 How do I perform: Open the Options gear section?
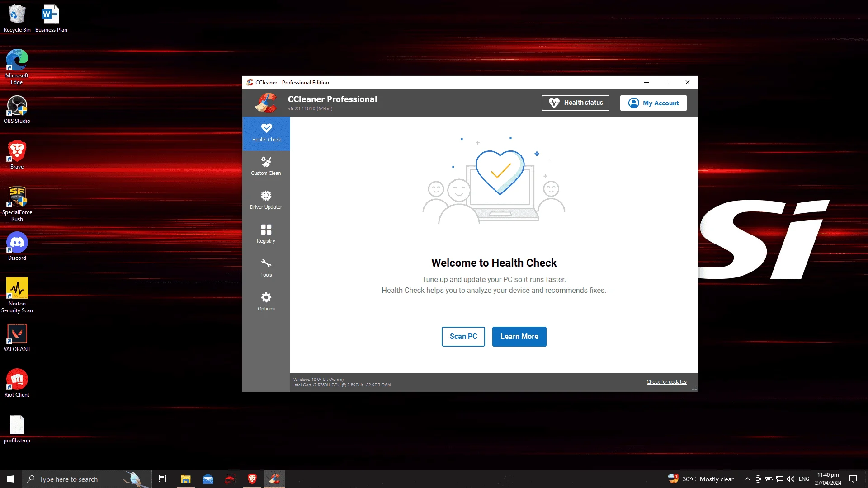point(266,302)
